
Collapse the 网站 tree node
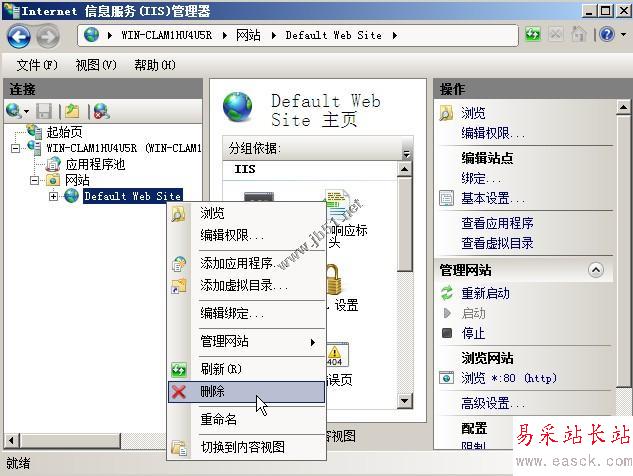click(x=35, y=180)
